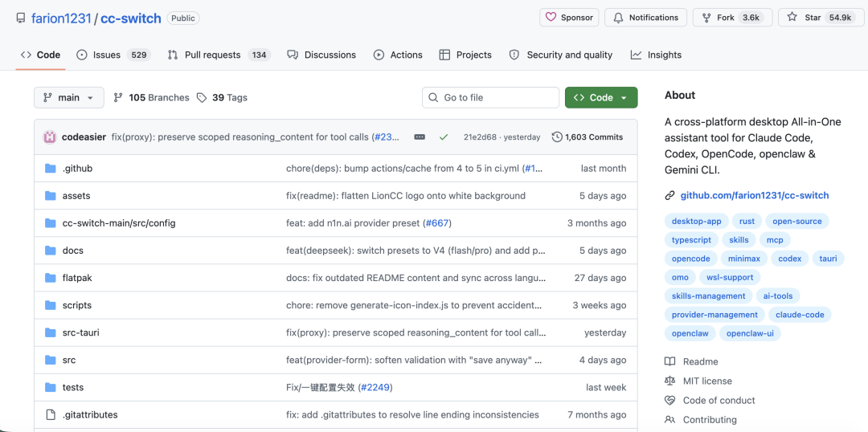Screen dimensions: 868x432
Task: Switch to the Code tab
Action: click(x=41, y=55)
